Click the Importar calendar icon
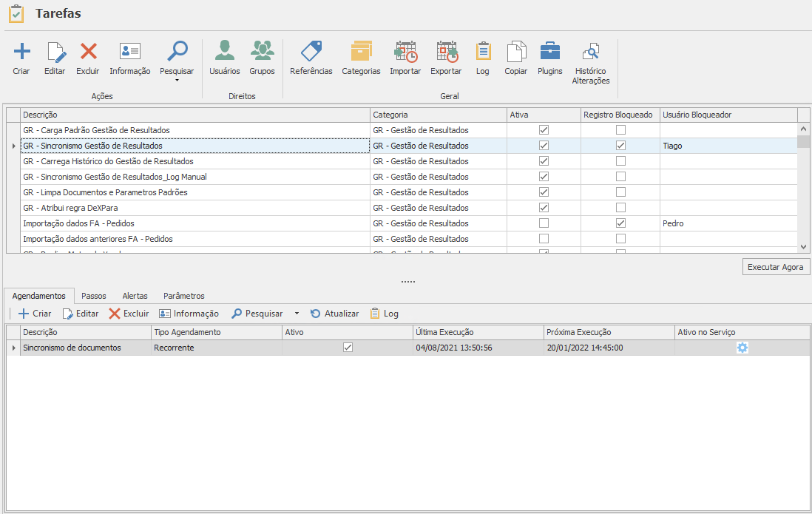812x514 pixels. [x=405, y=52]
